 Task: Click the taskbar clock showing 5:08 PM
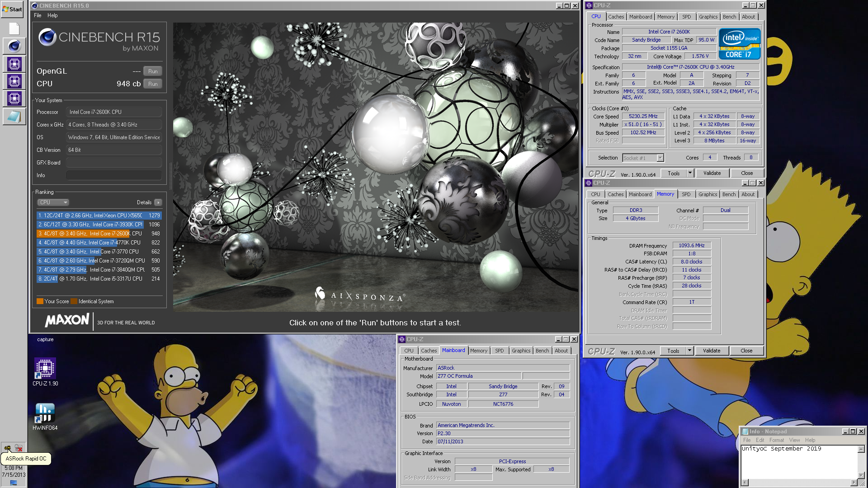pos(13,468)
